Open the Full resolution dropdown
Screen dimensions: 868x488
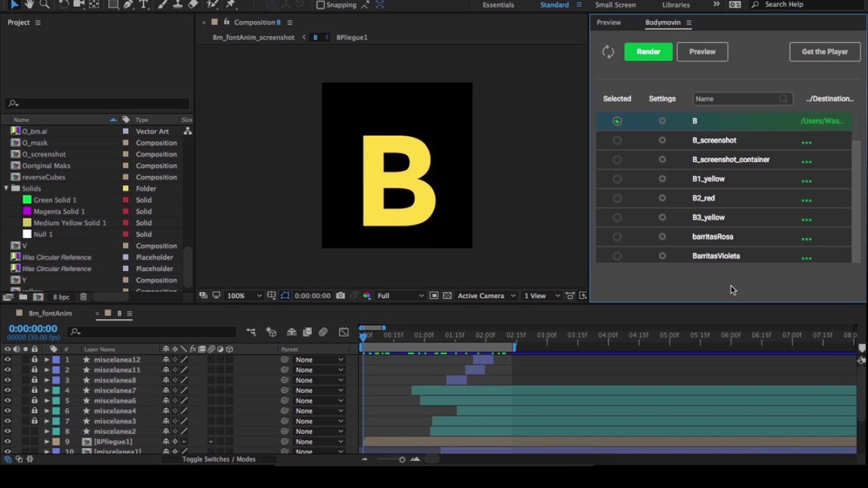pos(400,296)
